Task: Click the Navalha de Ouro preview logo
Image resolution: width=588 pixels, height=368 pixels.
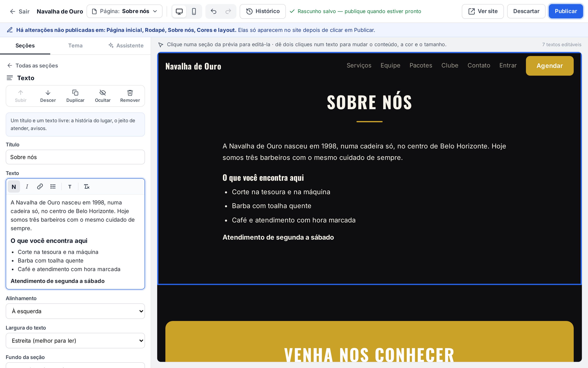Action: (x=193, y=66)
